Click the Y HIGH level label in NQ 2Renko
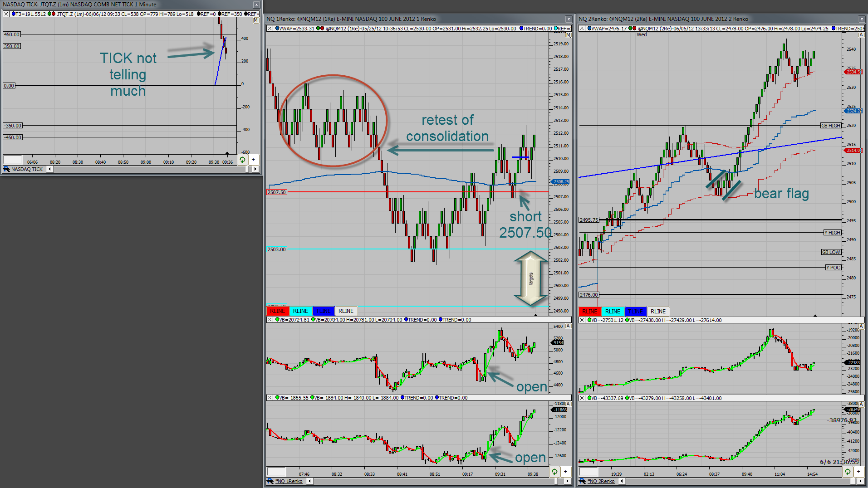 tap(833, 233)
